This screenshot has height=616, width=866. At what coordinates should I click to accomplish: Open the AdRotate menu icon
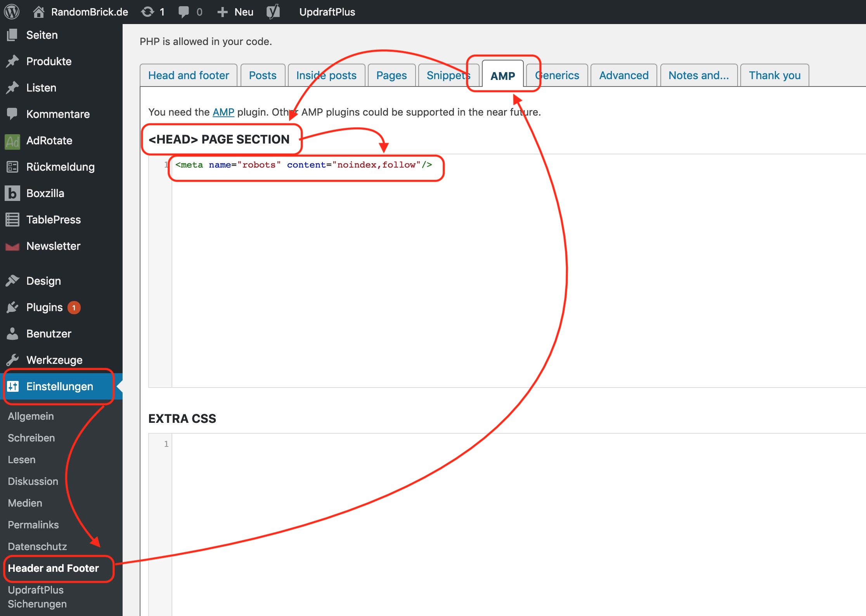point(12,141)
